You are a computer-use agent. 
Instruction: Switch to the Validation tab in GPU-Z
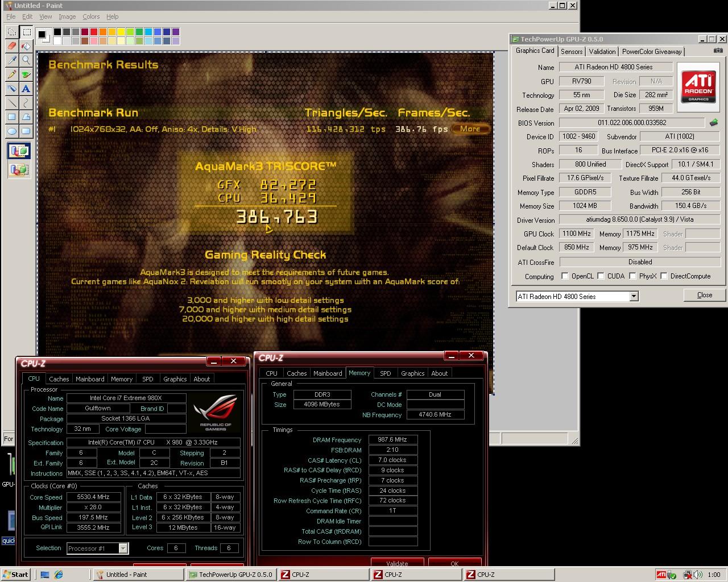point(602,51)
